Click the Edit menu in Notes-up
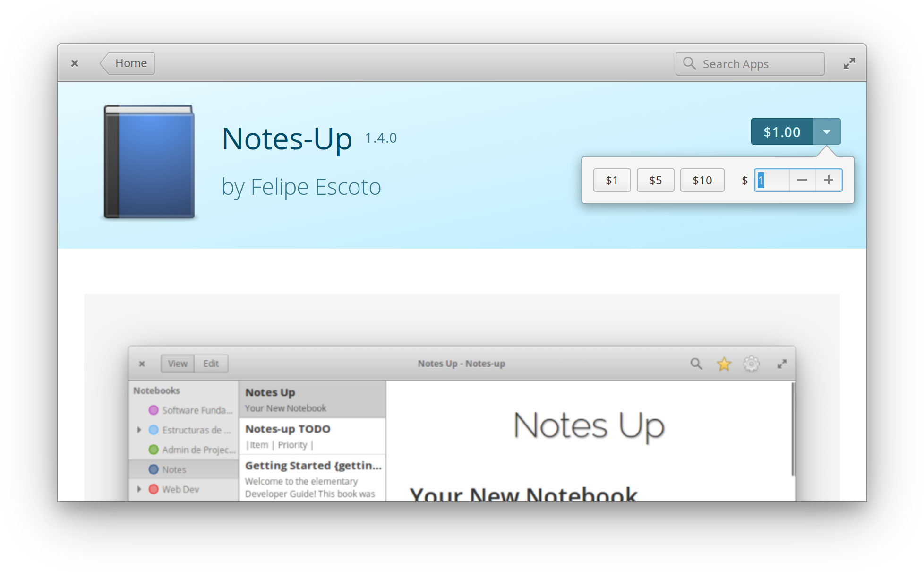This screenshot has width=924, height=572. 211,363
